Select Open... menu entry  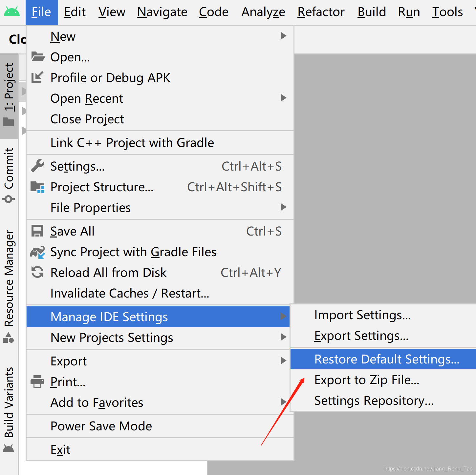pos(160,57)
